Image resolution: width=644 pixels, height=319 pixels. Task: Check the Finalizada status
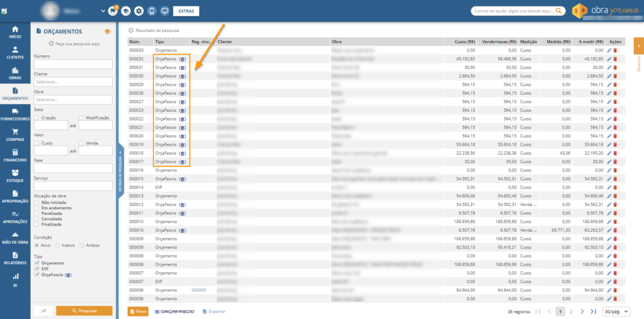37,224
